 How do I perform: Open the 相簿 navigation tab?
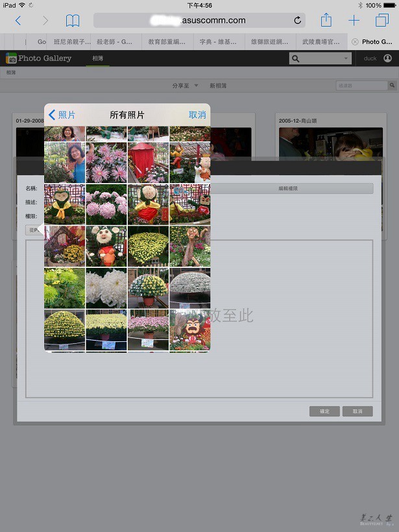tap(98, 58)
